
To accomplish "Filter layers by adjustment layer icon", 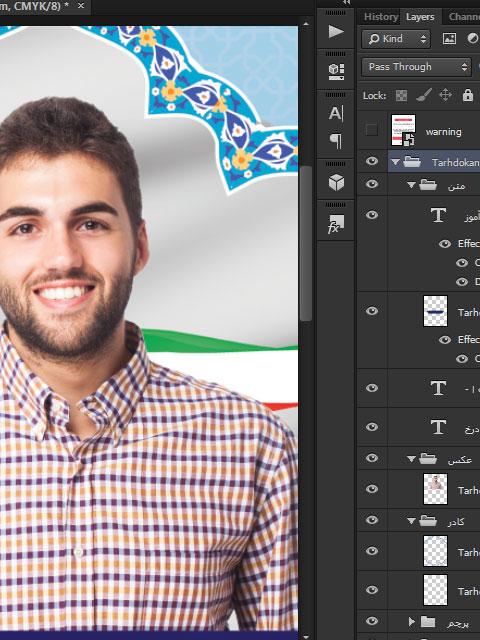I will point(473,38).
